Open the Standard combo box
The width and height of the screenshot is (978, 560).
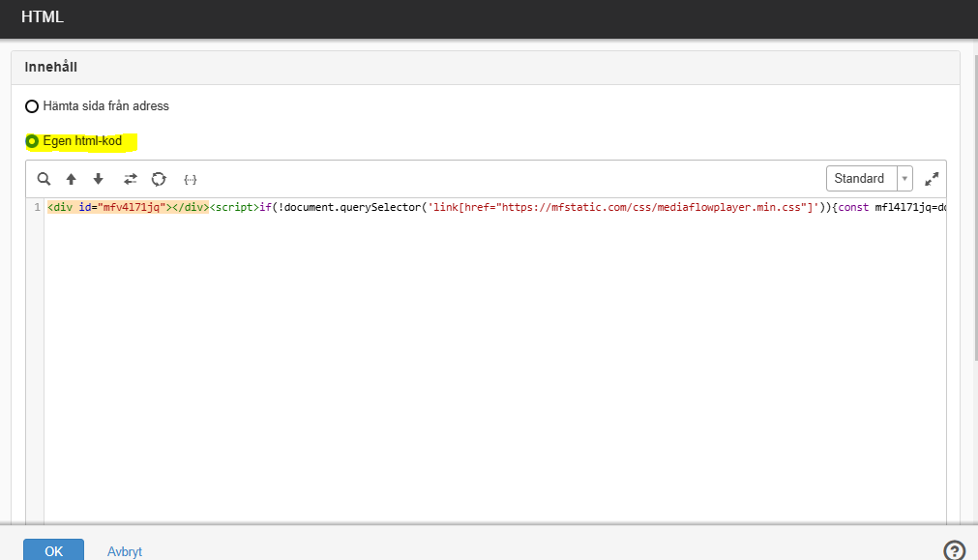(870, 178)
